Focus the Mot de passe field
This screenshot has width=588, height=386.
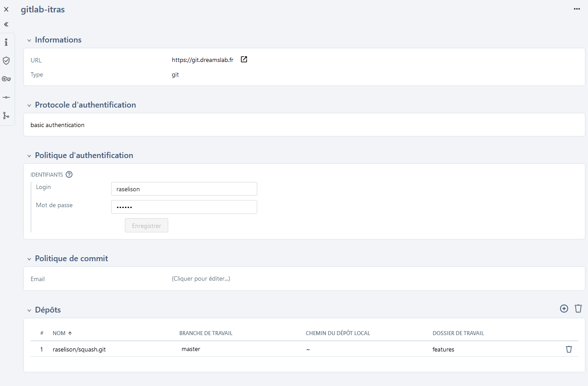tap(184, 207)
